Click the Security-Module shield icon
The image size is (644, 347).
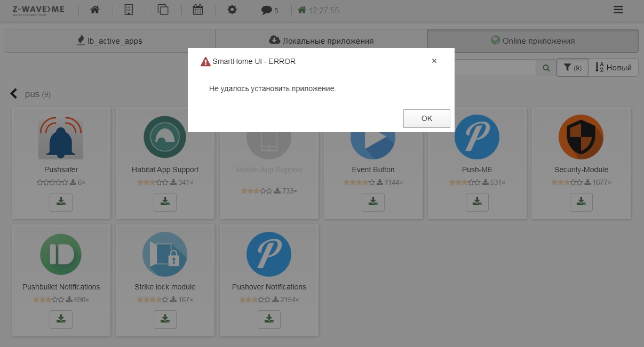pyautogui.click(x=581, y=138)
